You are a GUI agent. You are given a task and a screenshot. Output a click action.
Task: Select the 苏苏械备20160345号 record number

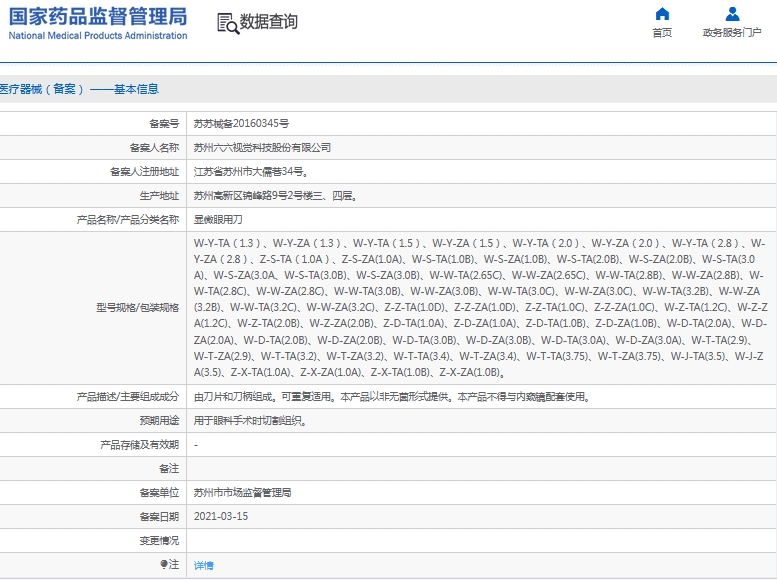click(241, 123)
